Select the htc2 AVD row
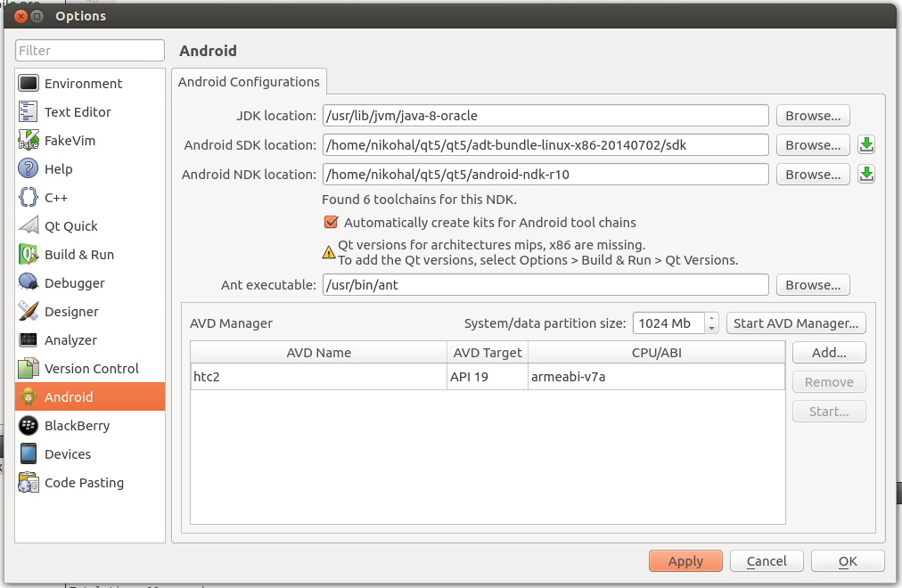 pyautogui.click(x=488, y=377)
